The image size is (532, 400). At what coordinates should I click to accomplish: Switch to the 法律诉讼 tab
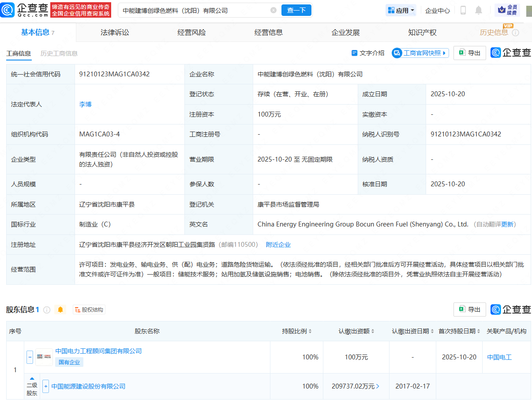tap(114, 32)
